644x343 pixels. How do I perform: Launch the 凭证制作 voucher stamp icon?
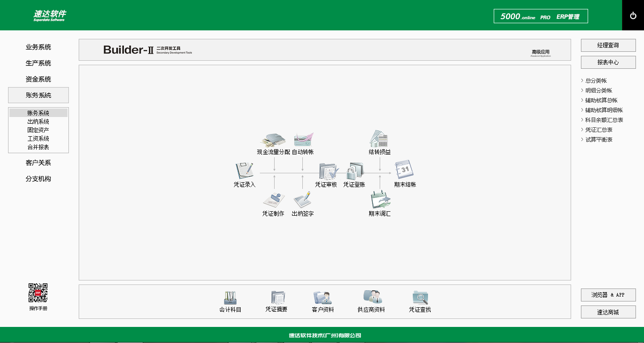point(273,201)
